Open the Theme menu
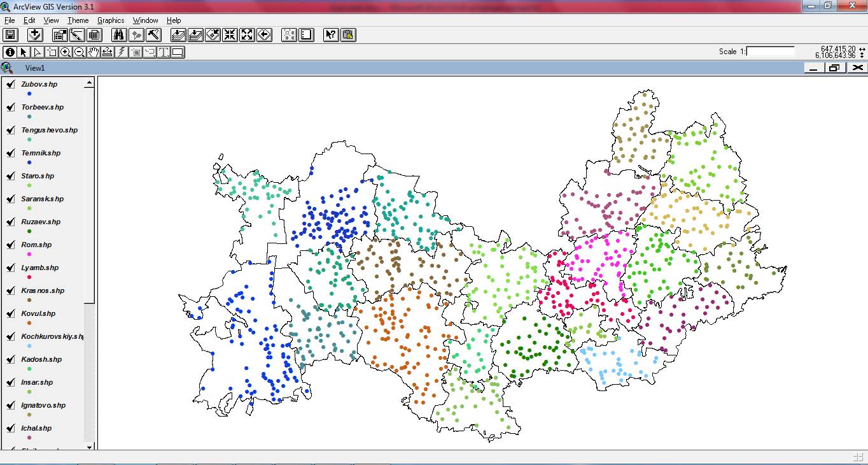868x465 pixels. pyautogui.click(x=78, y=20)
